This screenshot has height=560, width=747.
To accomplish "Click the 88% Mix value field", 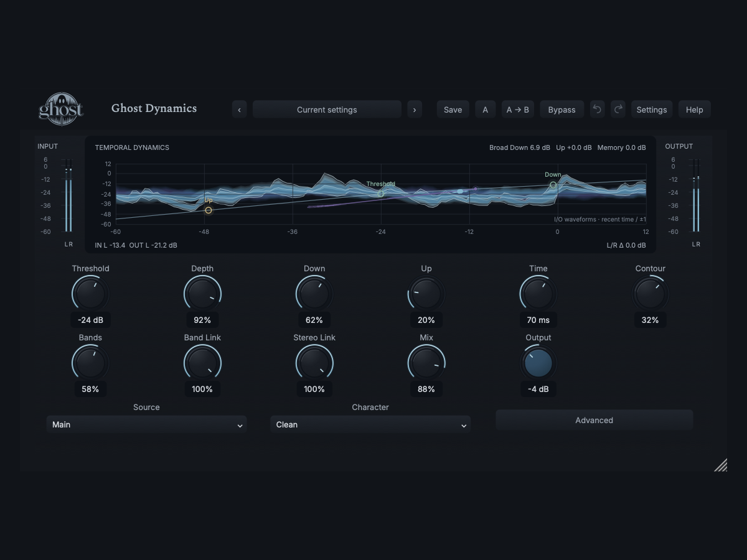I will 426,389.
